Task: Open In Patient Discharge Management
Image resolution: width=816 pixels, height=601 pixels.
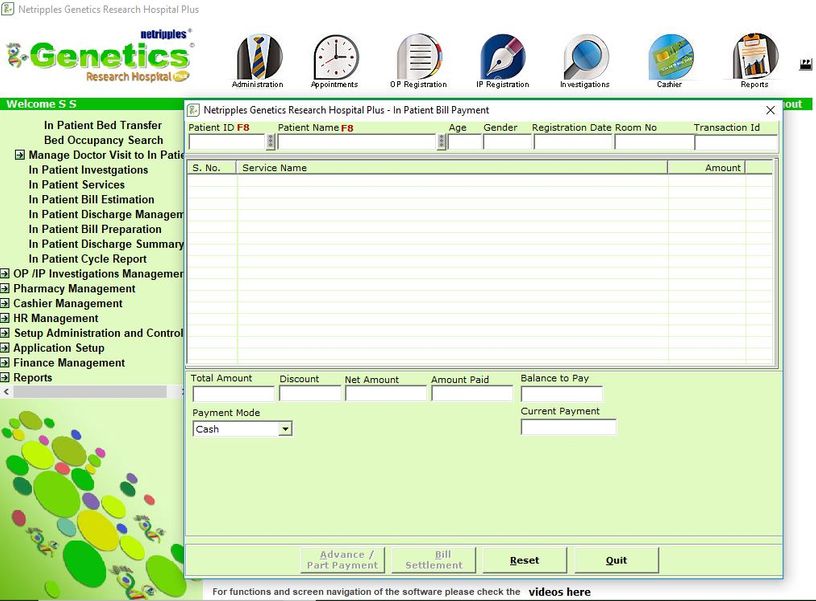Action: (x=106, y=214)
